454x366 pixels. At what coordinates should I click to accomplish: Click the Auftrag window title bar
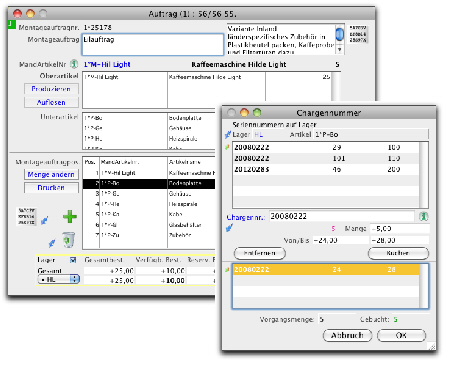[x=192, y=14]
